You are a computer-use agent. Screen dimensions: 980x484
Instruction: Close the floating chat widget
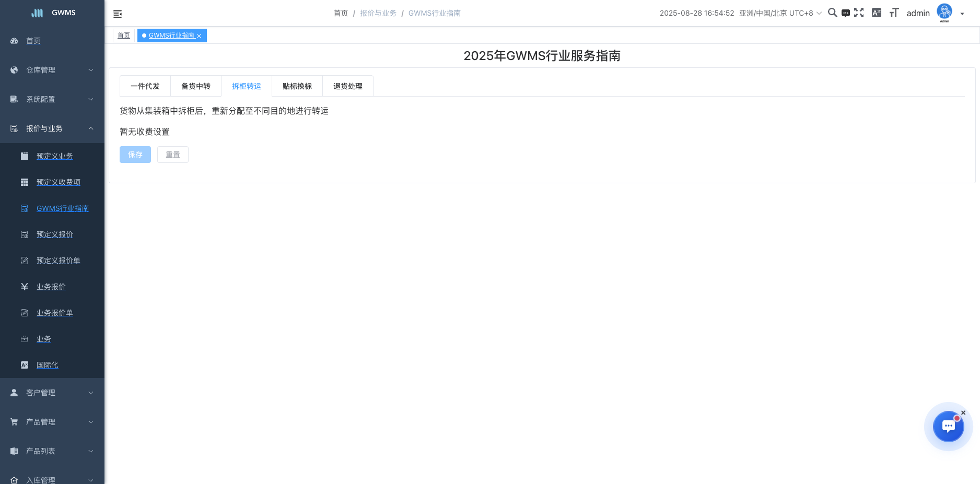click(963, 412)
